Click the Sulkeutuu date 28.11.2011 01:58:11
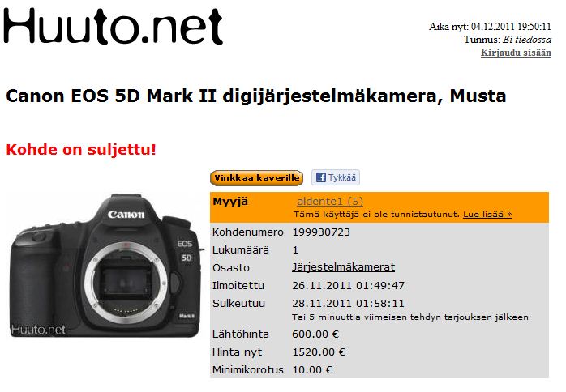 (348, 303)
